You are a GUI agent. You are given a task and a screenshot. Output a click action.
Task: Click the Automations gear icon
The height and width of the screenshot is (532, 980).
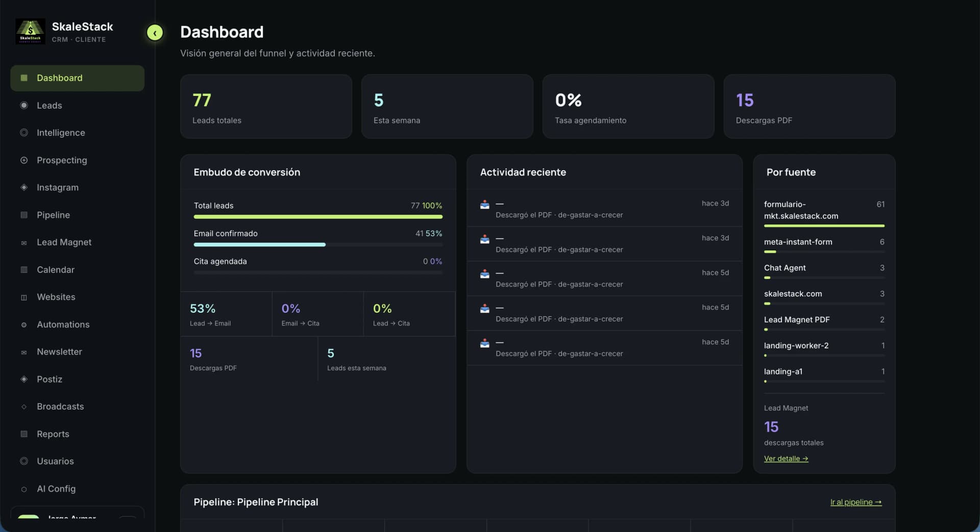tap(24, 324)
